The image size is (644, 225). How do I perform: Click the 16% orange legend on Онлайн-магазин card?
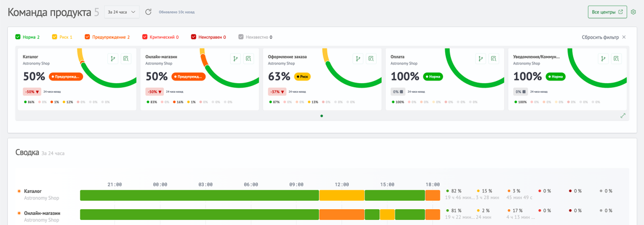178,102
